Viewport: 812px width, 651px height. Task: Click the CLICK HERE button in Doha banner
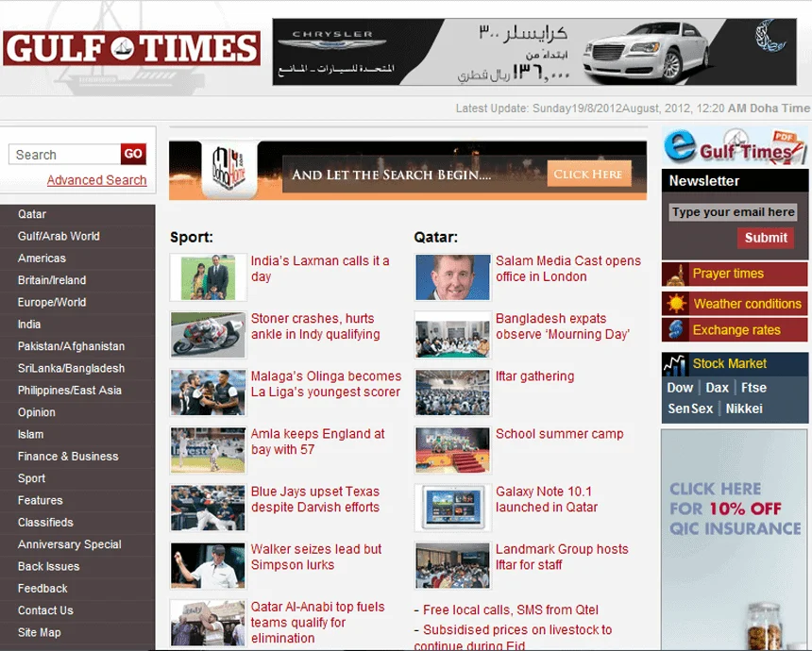tap(589, 174)
